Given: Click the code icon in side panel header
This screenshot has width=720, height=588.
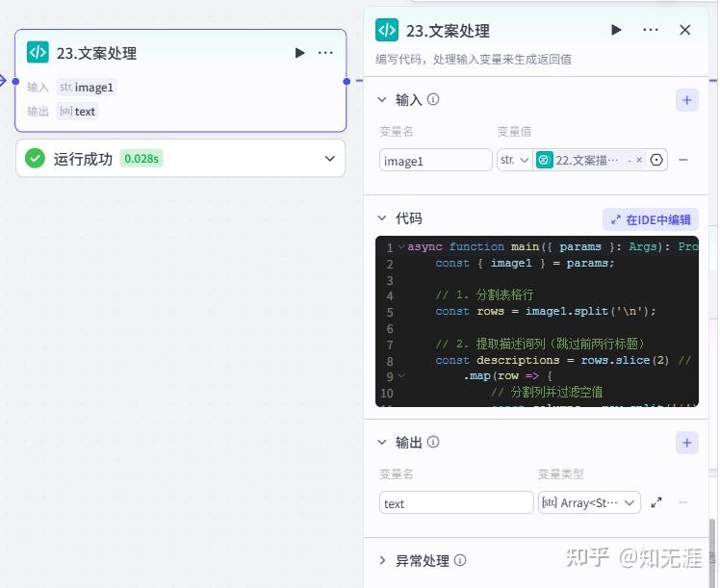Looking at the screenshot, I should [x=387, y=30].
